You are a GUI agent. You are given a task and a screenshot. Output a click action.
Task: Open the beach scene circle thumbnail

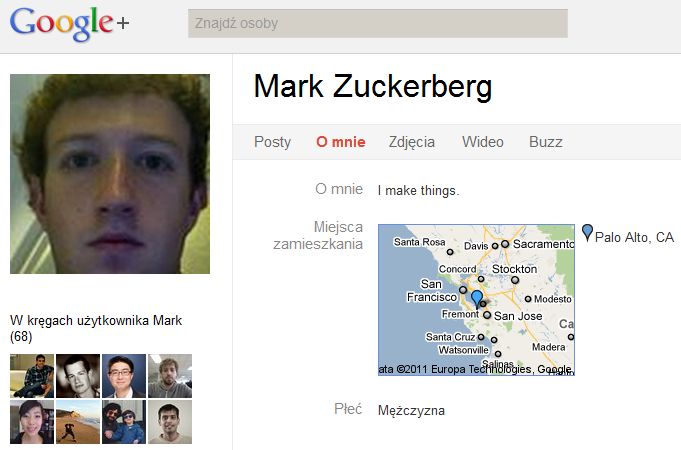click(x=78, y=422)
